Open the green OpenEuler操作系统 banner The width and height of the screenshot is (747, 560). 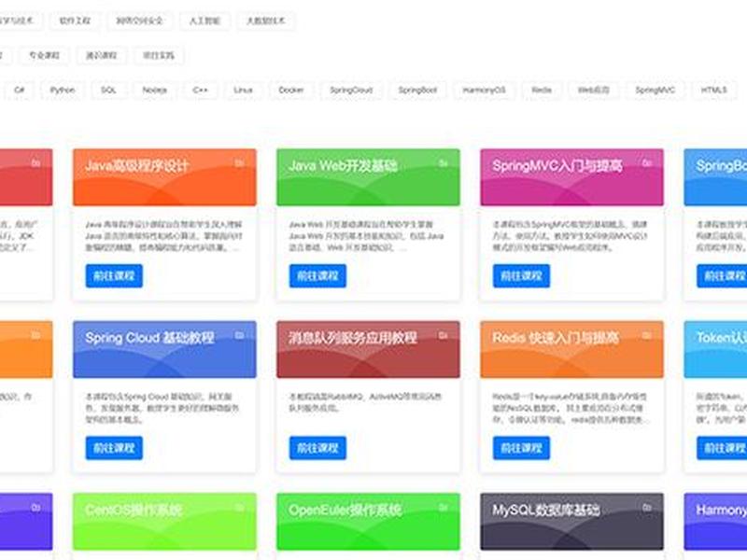click(x=368, y=522)
